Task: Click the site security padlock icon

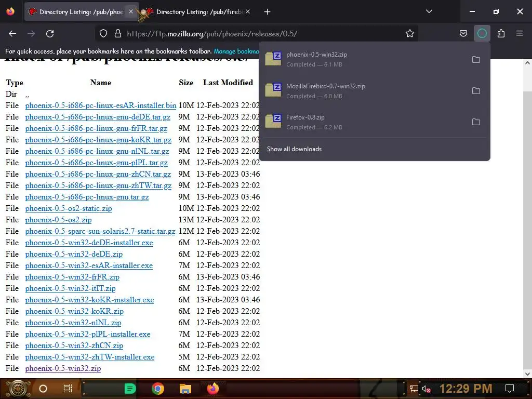Action: tap(118, 34)
